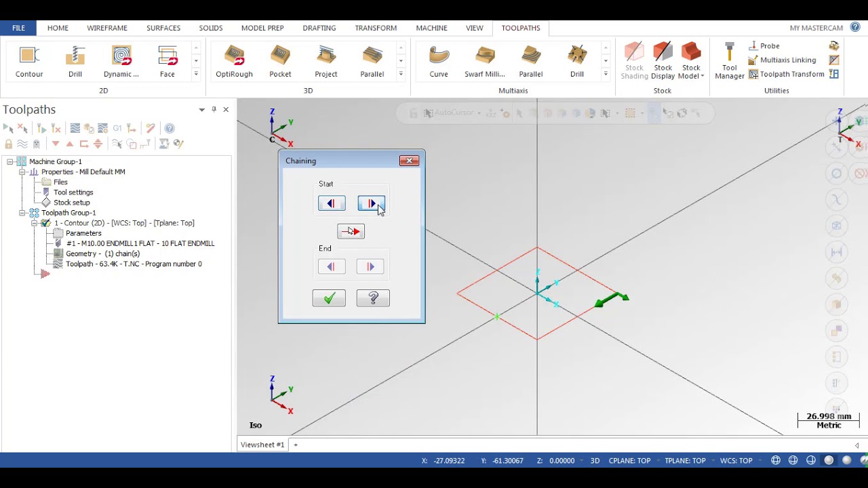Select all operations in Toolpaths manager
This screenshot has width=868, height=488.
coord(8,128)
